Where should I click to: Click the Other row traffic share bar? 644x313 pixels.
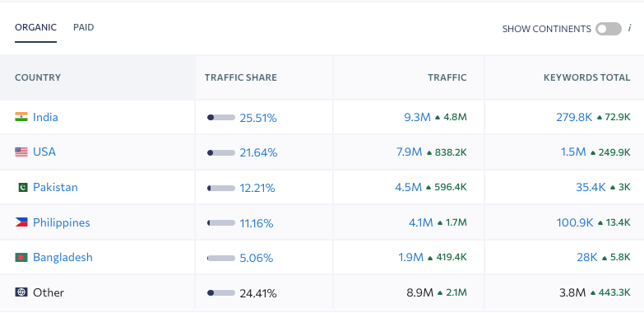pos(221,293)
